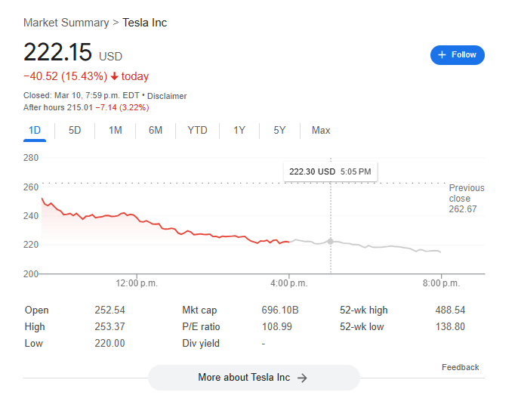Show the 6M price chart
This screenshot has width=515, height=420.
tap(156, 131)
